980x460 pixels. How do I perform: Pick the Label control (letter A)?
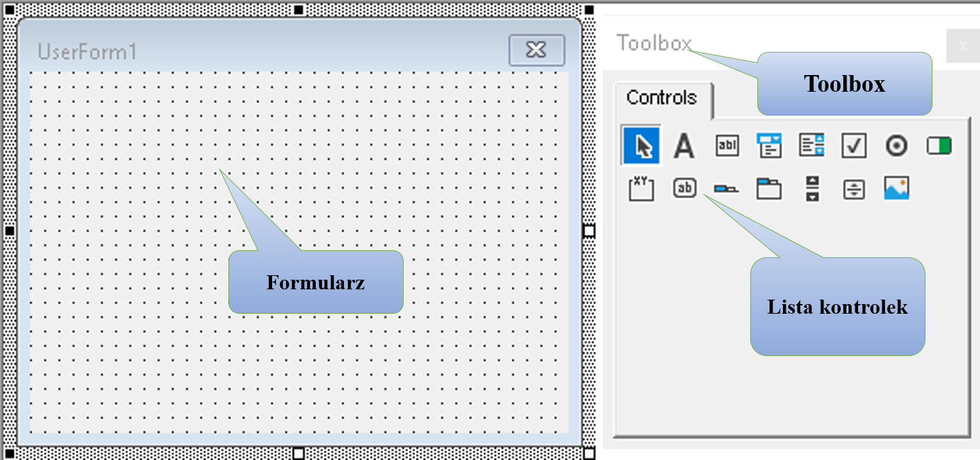coord(684,146)
